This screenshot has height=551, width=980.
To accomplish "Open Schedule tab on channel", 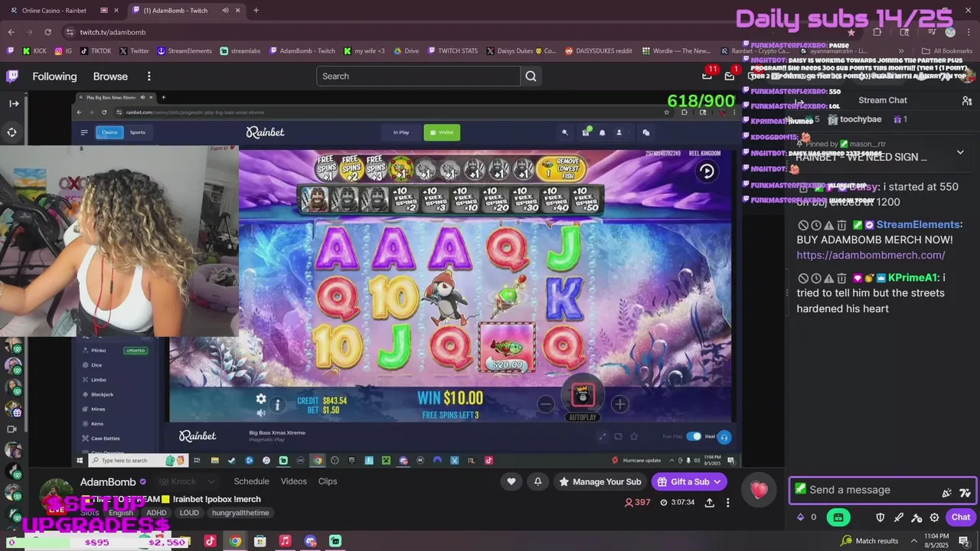I will (251, 481).
